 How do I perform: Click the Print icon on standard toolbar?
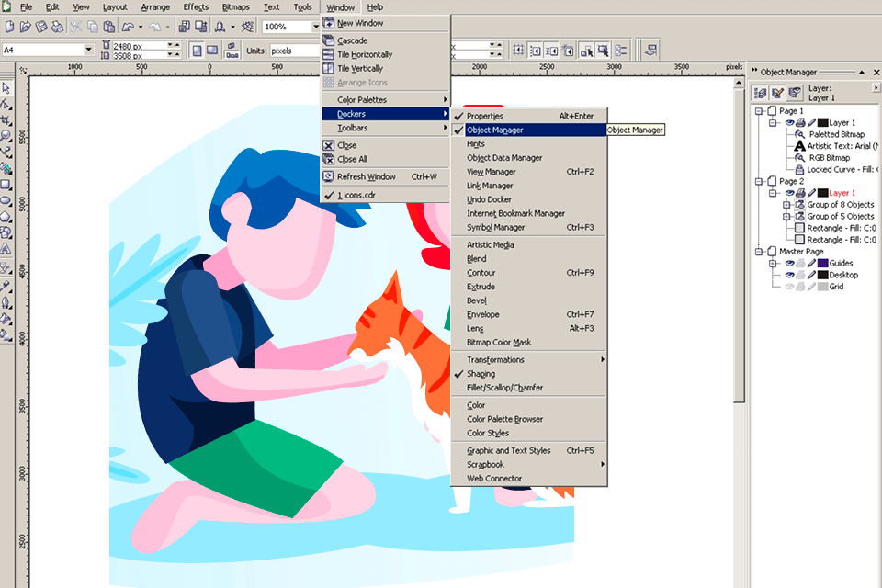[x=57, y=26]
